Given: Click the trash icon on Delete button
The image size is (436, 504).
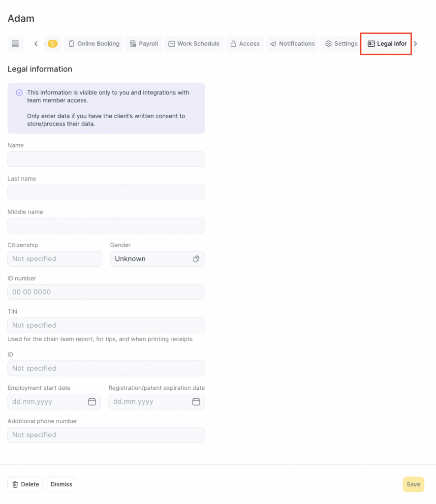Looking at the screenshot, I should point(15,484).
